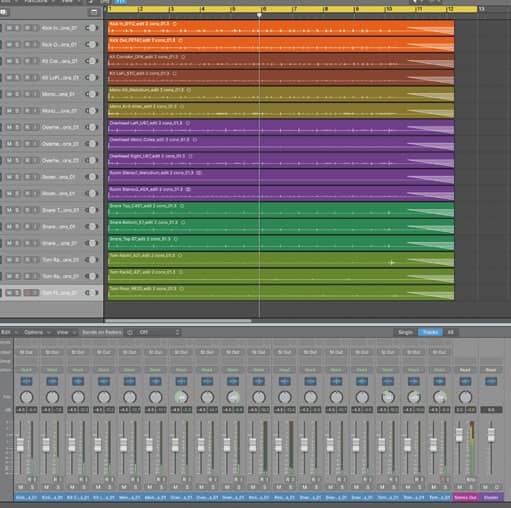
Task: Click the list icon above the track headers
Action: point(94,12)
